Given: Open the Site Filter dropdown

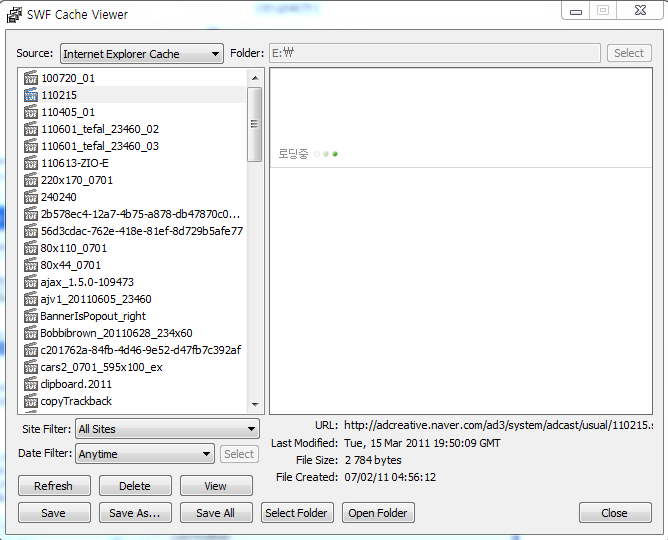Looking at the screenshot, I should click(167, 429).
